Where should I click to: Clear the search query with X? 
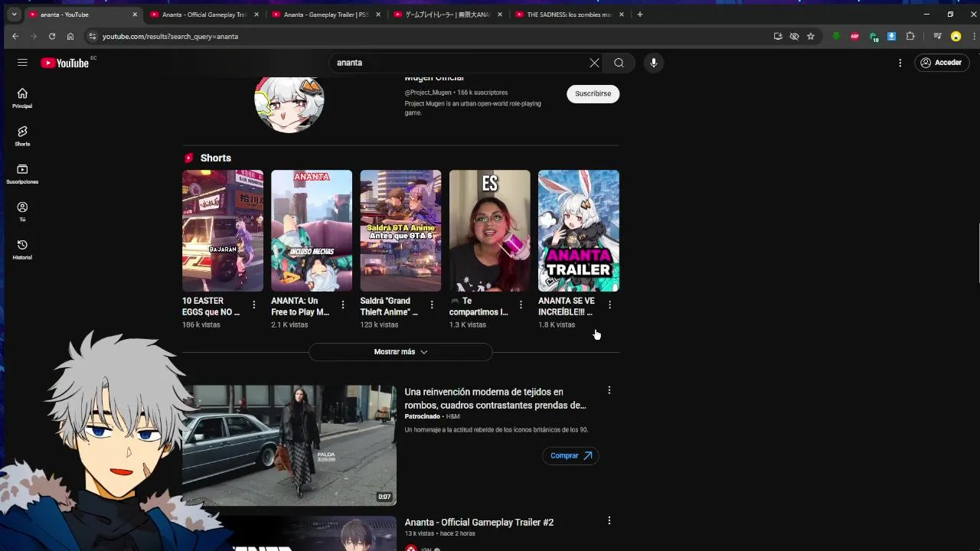click(x=594, y=63)
